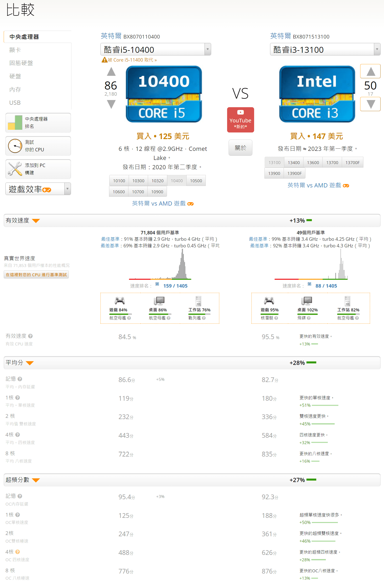Click the i3-13100 workstation 82% tower icon

pyautogui.click(x=347, y=301)
